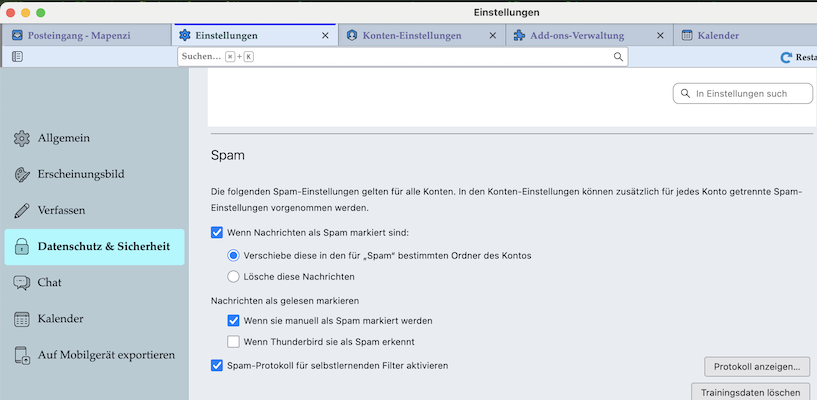817x400 pixels.
Task: Click the Kalender icon in the sidebar
Action: (x=22, y=319)
